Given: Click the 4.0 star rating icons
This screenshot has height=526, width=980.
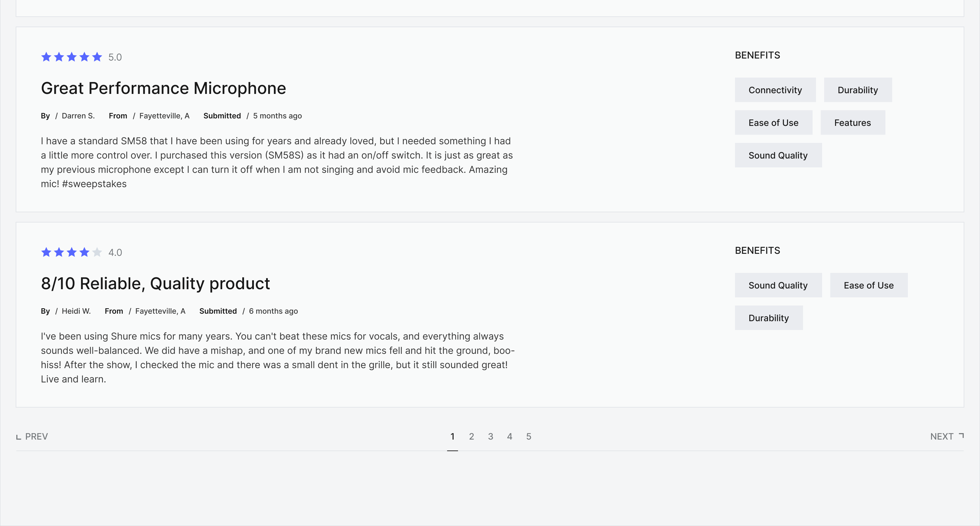Looking at the screenshot, I should (71, 252).
